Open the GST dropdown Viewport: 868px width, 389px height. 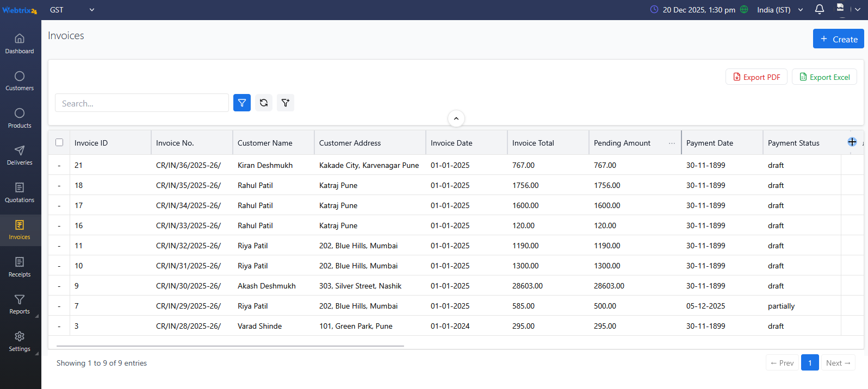point(72,10)
